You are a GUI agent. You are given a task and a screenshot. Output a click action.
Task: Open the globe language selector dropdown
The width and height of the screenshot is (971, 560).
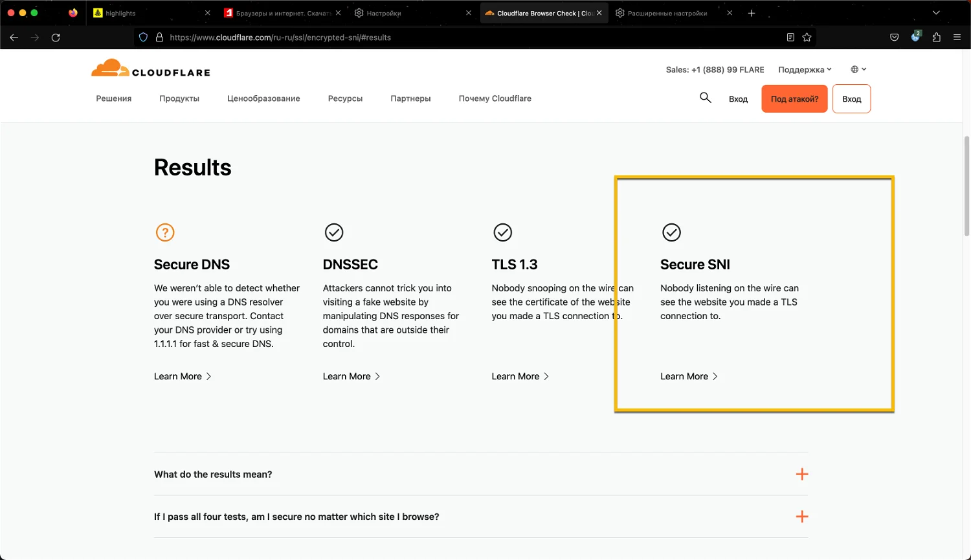coord(858,69)
